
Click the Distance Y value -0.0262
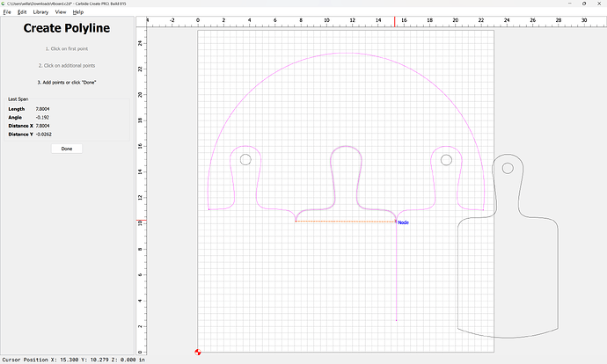43,135
